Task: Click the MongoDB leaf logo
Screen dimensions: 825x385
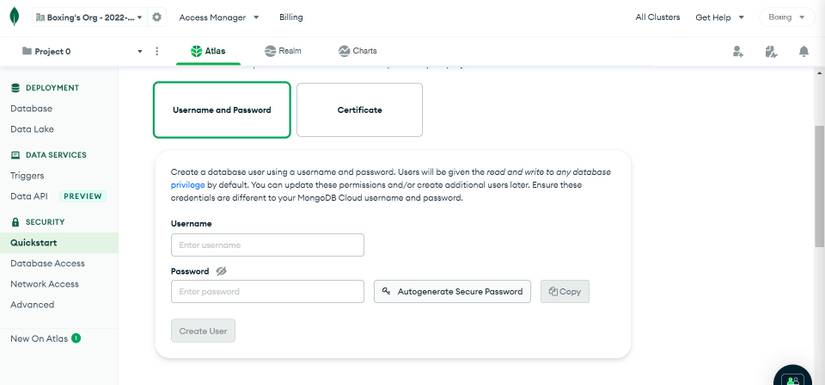Action: click(x=14, y=17)
